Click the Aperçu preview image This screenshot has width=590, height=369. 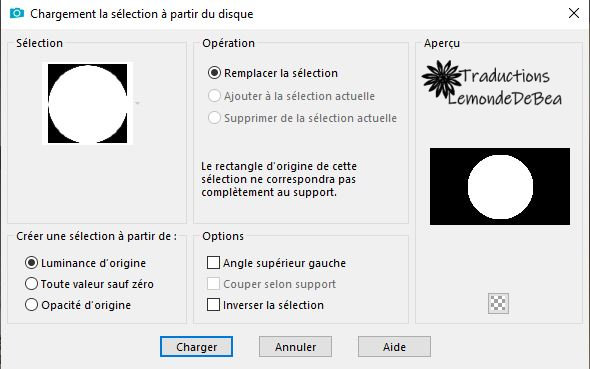coord(500,186)
